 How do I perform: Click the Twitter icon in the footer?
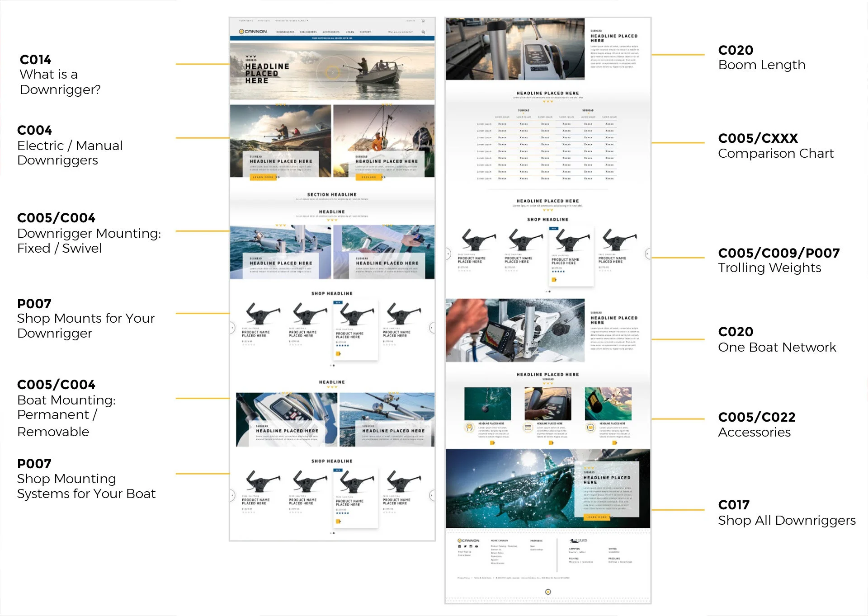[465, 546]
